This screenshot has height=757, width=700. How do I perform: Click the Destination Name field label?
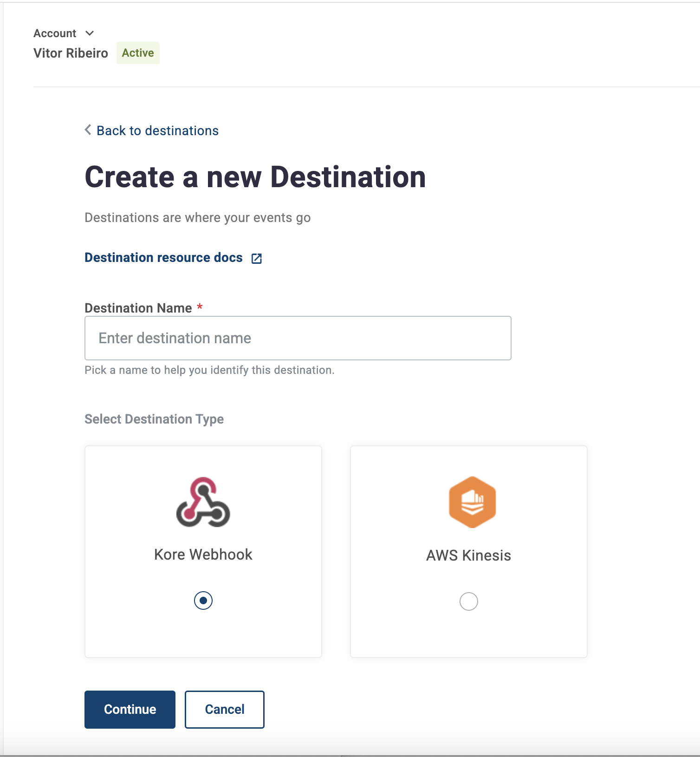138,308
